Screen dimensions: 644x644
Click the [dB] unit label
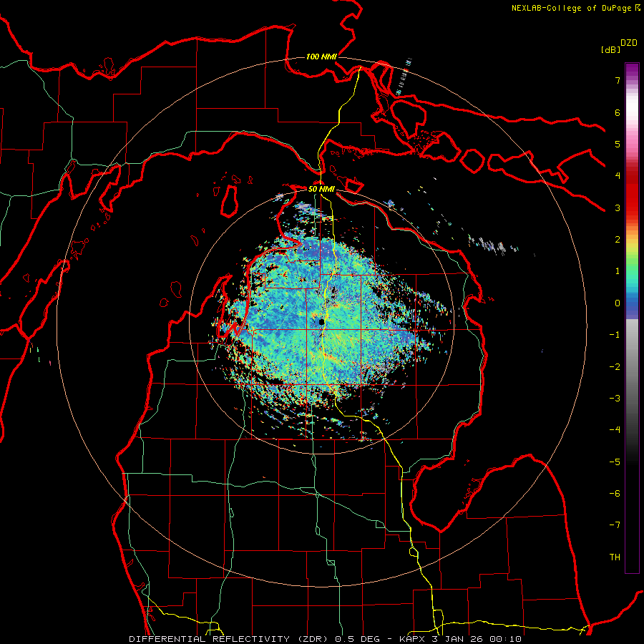610,49
